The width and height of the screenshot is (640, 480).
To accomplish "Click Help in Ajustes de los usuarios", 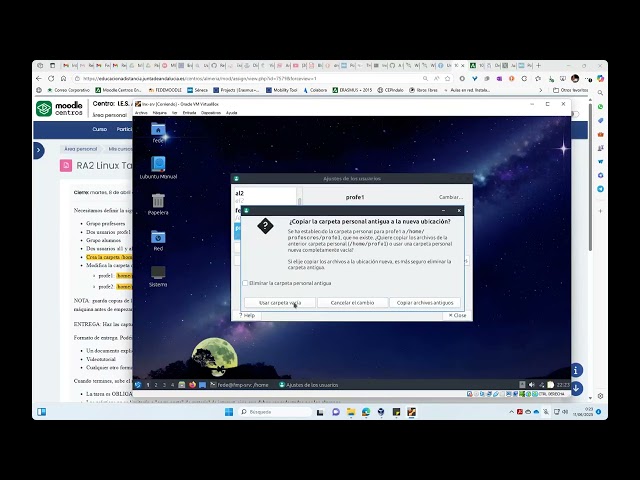I will pyautogui.click(x=247, y=315).
